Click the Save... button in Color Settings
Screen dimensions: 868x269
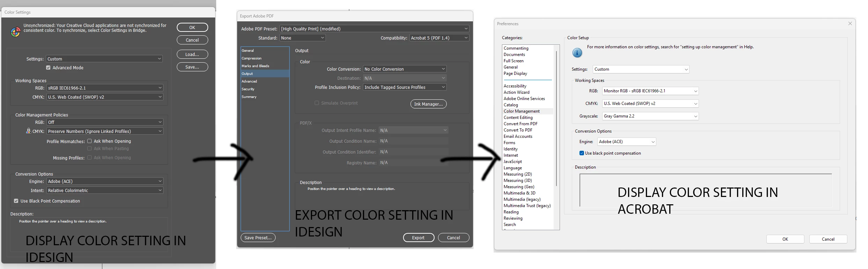[192, 67]
